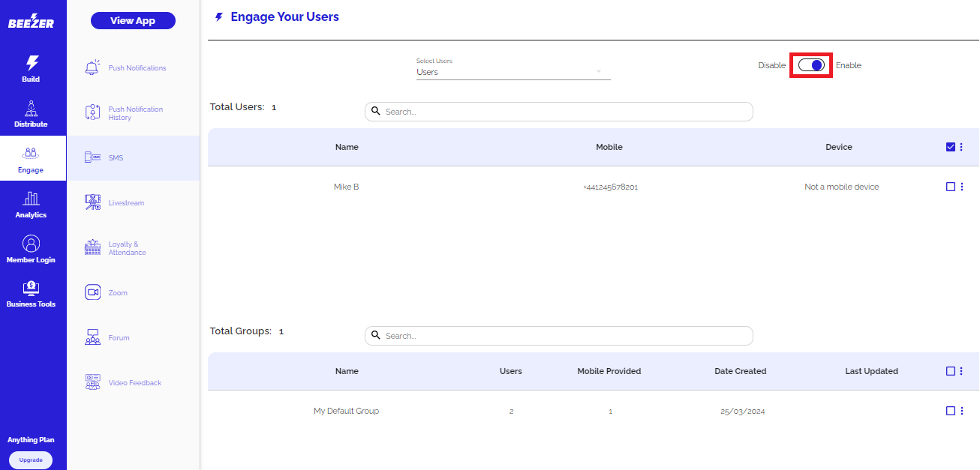The width and height of the screenshot is (980, 470).
Task: Expand the Select Users dropdown
Action: pos(513,72)
